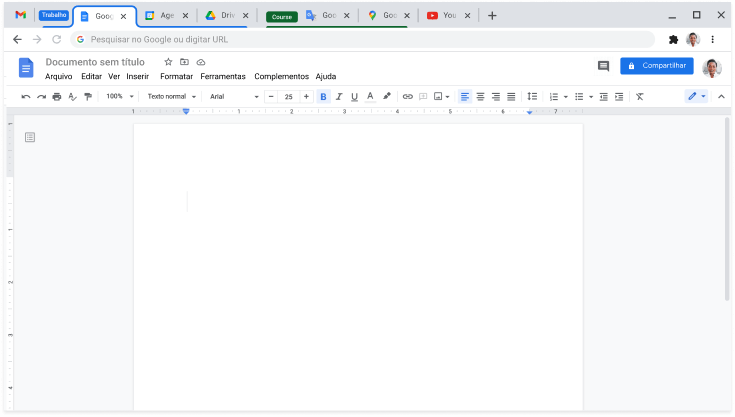Expand numbered list style arrow

coord(566,97)
